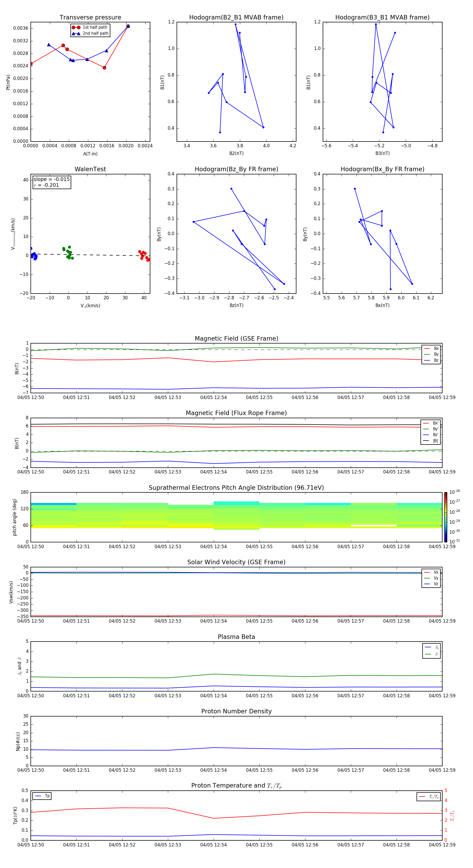
Task: Select the By entry in GSE field legend
Action: pyautogui.click(x=431, y=354)
